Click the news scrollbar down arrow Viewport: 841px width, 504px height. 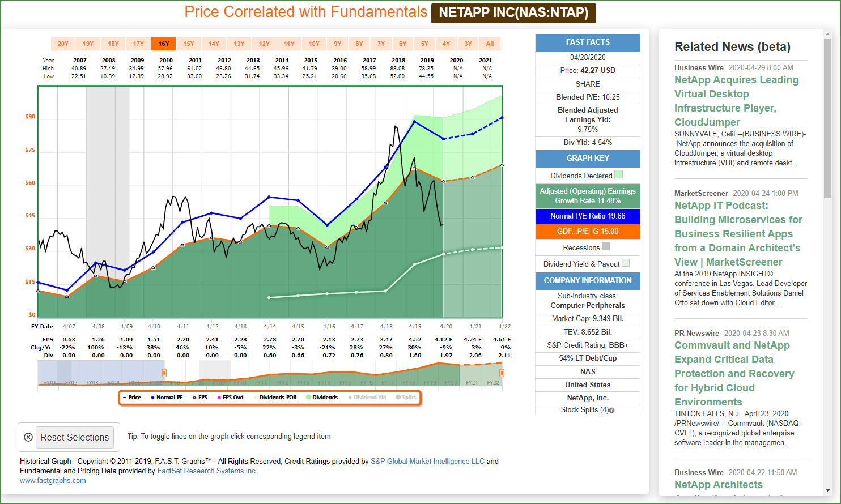pyautogui.click(x=827, y=490)
